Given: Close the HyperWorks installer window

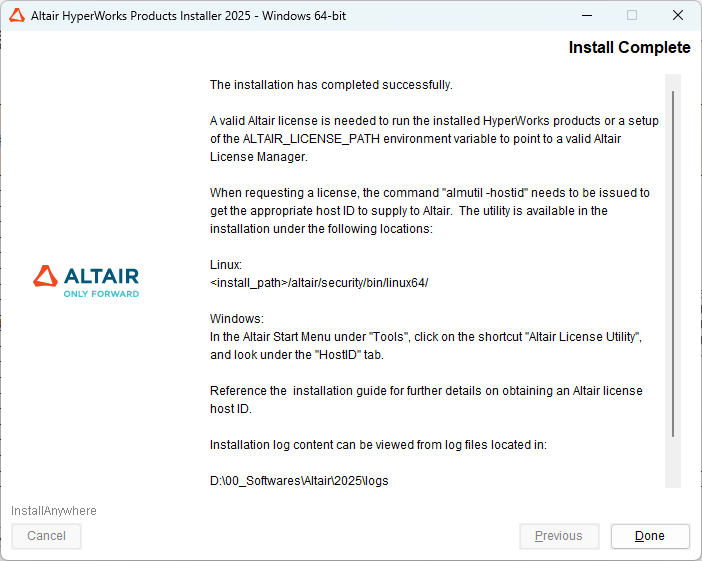Looking at the screenshot, I should click(678, 16).
